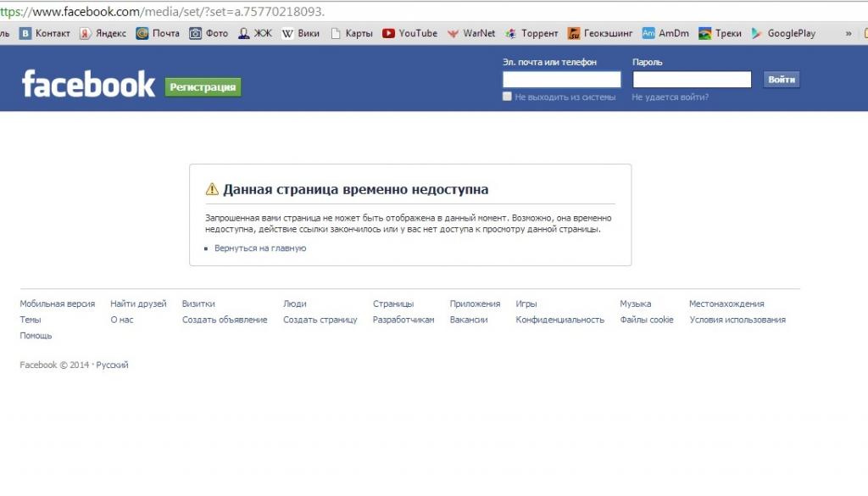The height and width of the screenshot is (496, 868).
Task: Change language via the Русский link
Action: (x=113, y=365)
